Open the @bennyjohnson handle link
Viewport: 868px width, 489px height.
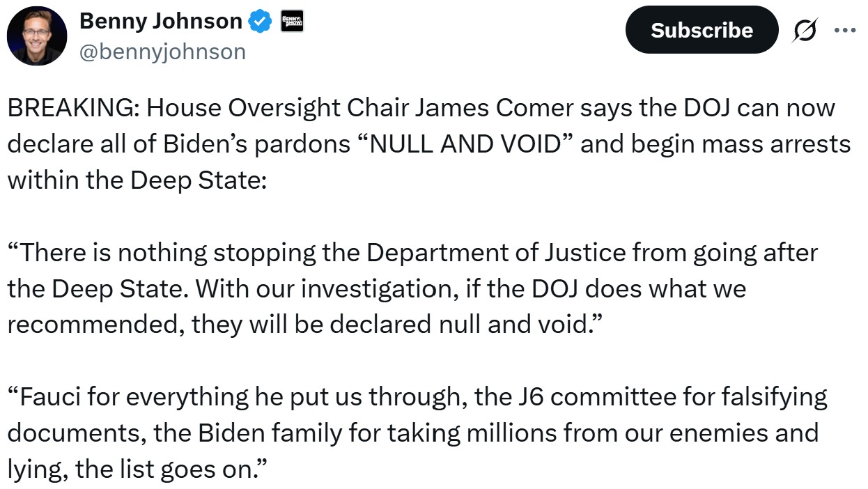click(162, 52)
